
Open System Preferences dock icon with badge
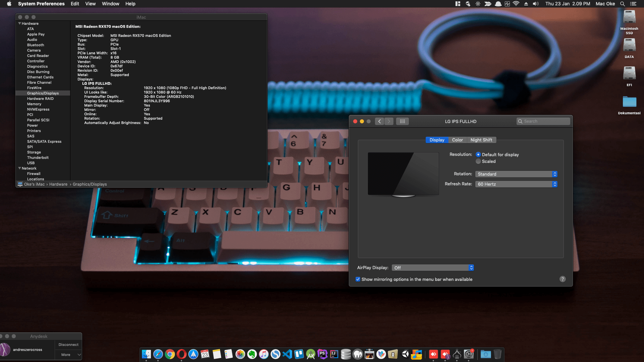click(469, 354)
